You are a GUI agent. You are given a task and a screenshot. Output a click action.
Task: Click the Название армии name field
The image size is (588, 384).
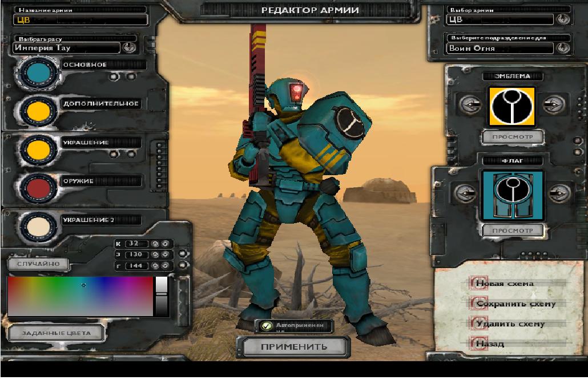(x=80, y=19)
